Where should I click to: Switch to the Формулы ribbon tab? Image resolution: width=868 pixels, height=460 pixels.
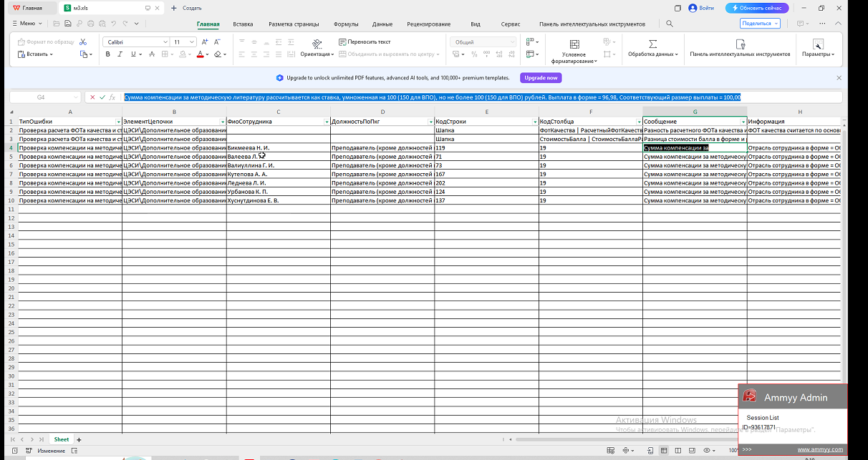tap(346, 24)
